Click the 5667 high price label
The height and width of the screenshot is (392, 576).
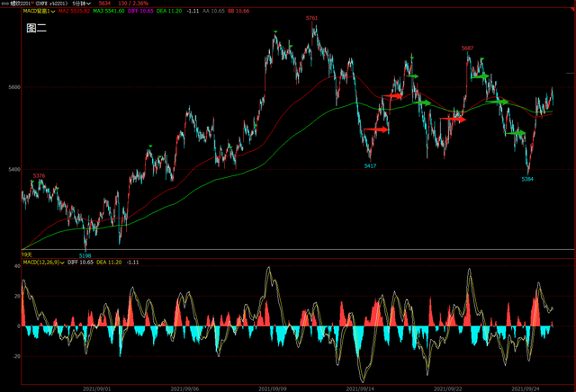tap(467, 48)
